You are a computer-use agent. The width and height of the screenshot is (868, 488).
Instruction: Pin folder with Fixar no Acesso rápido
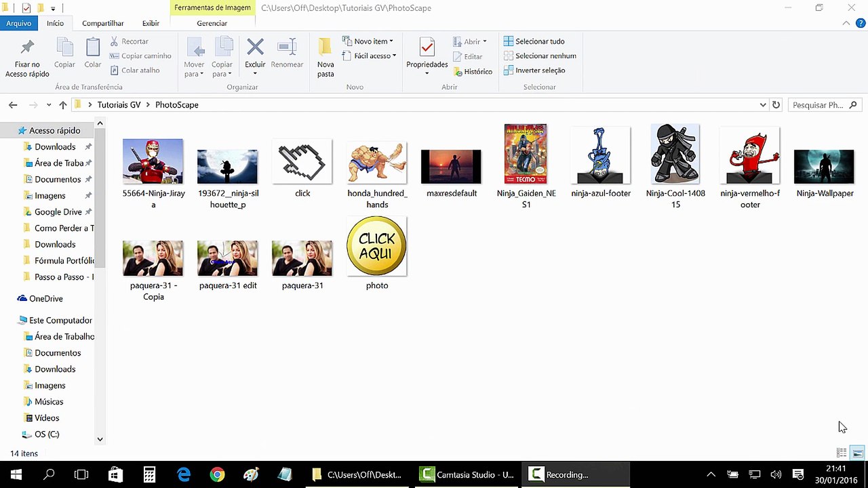27,58
